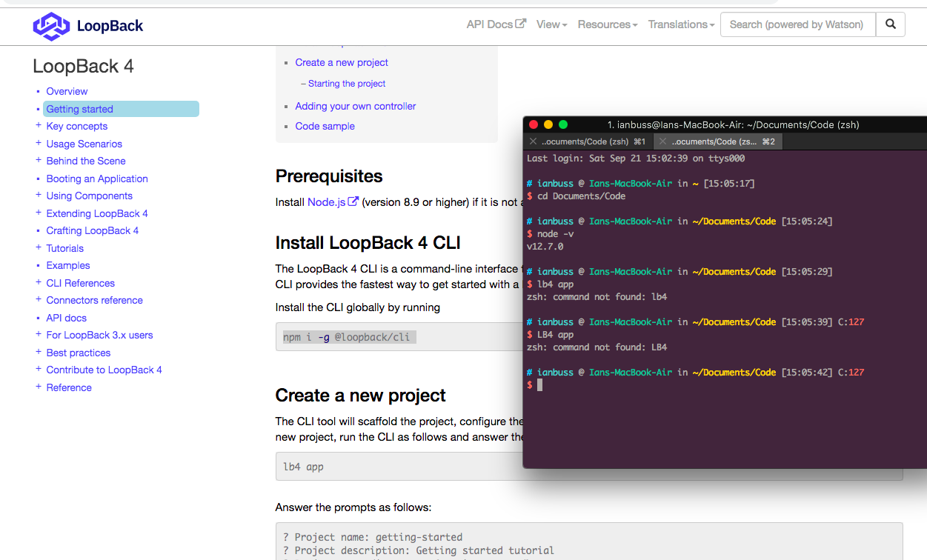
Task: Close first terminal tab with x icon
Action: click(532, 141)
